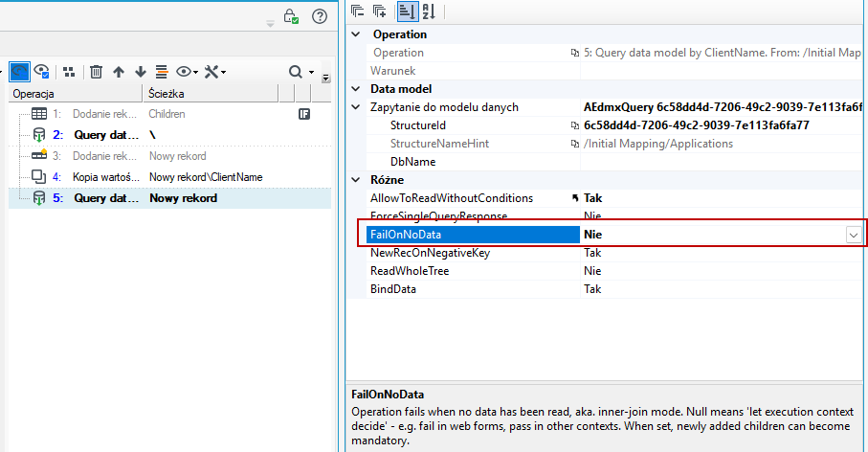The height and width of the screenshot is (452, 868).
Task: Click the table icon of operation 1
Action: tap(39, 114)
